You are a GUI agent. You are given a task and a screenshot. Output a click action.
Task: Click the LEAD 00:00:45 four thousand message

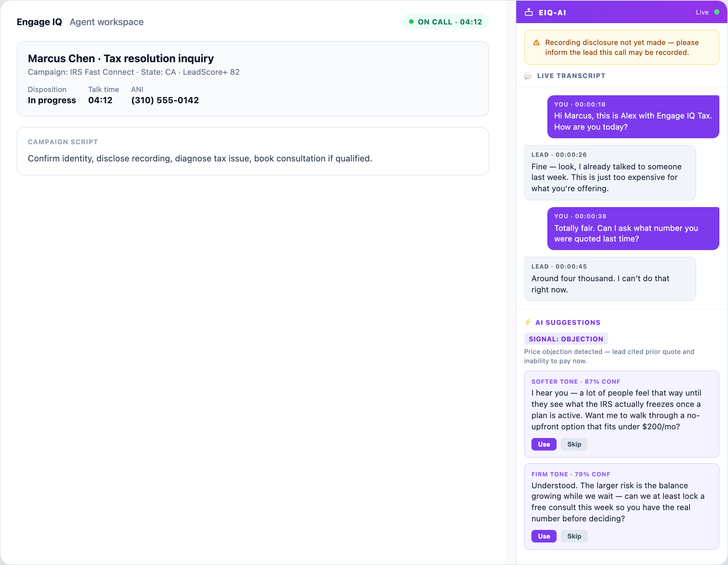point(610,279)
